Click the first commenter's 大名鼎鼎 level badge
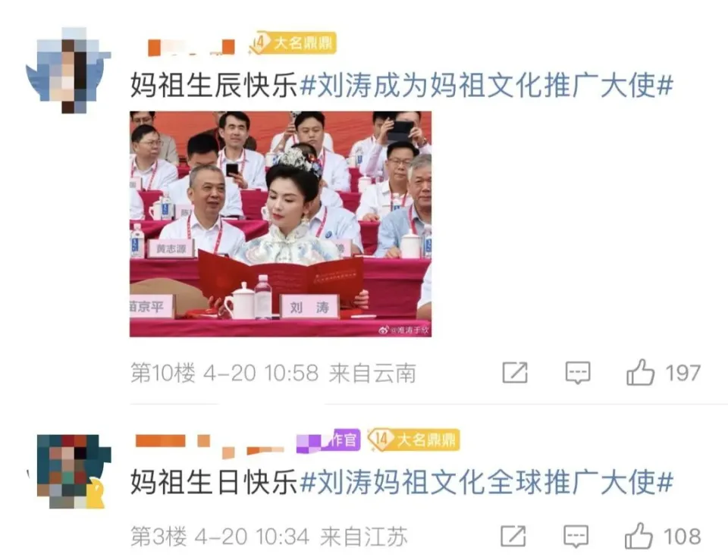The height and width of the screenshot is (560, 728). click(293, 43)
